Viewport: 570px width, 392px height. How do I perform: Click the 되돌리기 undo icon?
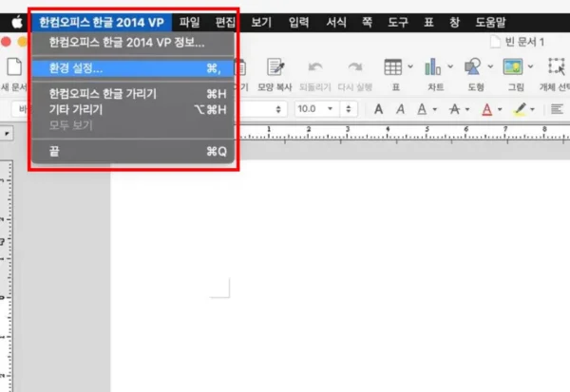[314, 67]
